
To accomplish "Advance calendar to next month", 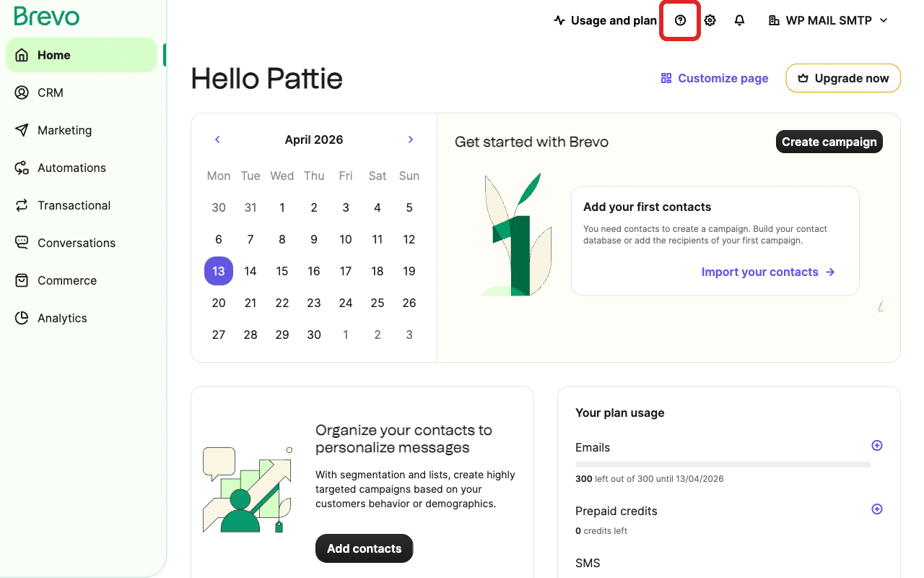I will pos(411,139).
